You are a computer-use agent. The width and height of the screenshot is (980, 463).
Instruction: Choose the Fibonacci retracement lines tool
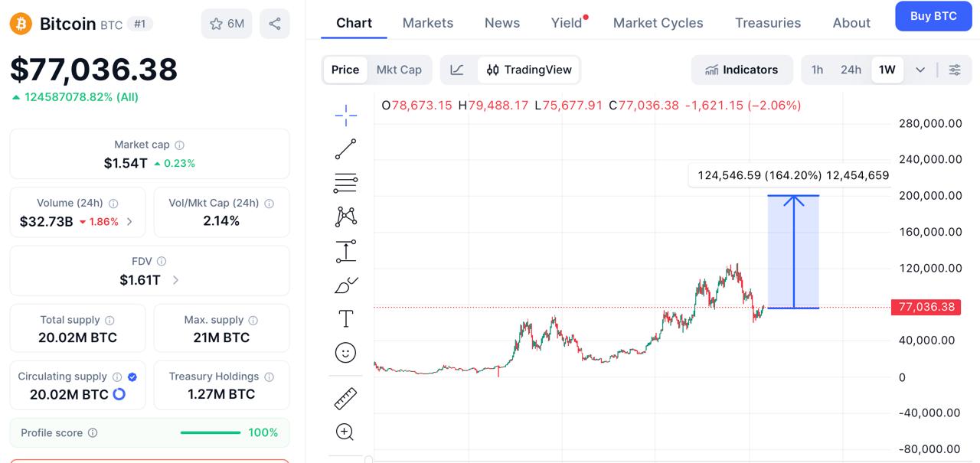click(346, 183)
